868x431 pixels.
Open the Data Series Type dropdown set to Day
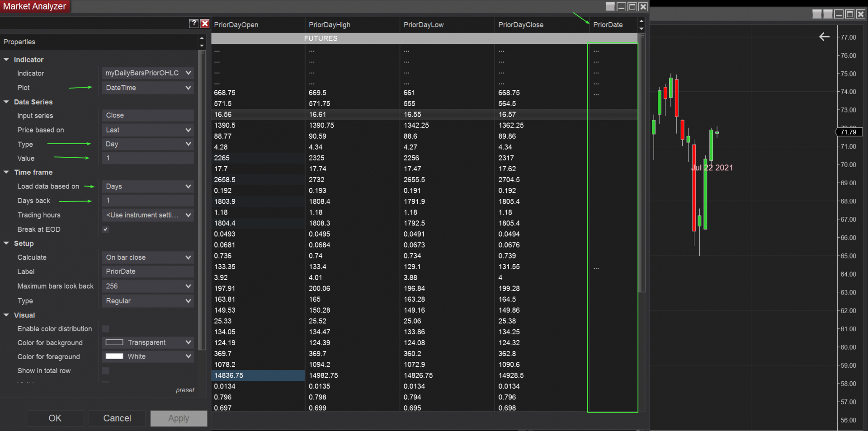click(148, 144)
